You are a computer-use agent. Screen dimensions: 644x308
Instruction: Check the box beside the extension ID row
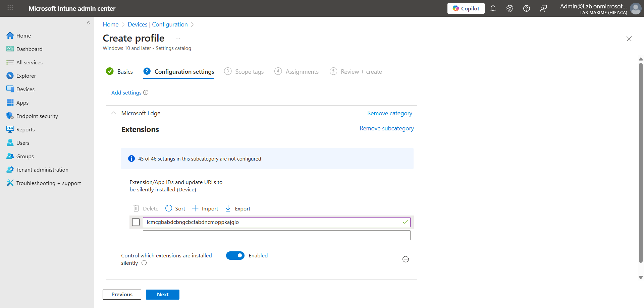136,222
